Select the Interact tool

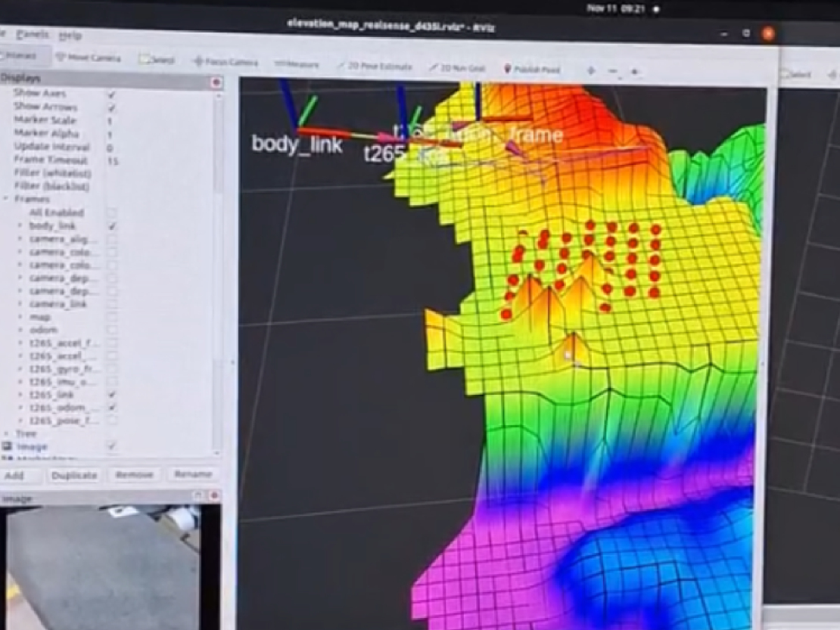19,56
